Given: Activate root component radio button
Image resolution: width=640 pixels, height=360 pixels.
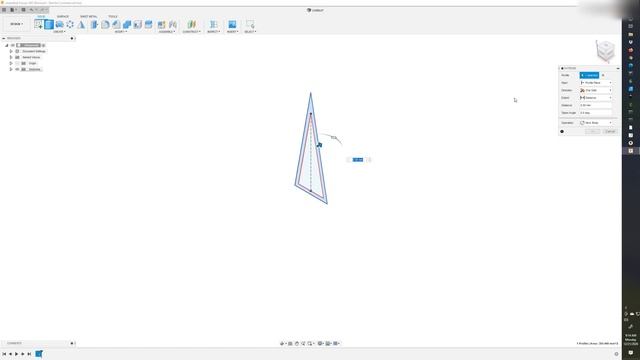Looking at the screenshot, I should tap(43, 45).
